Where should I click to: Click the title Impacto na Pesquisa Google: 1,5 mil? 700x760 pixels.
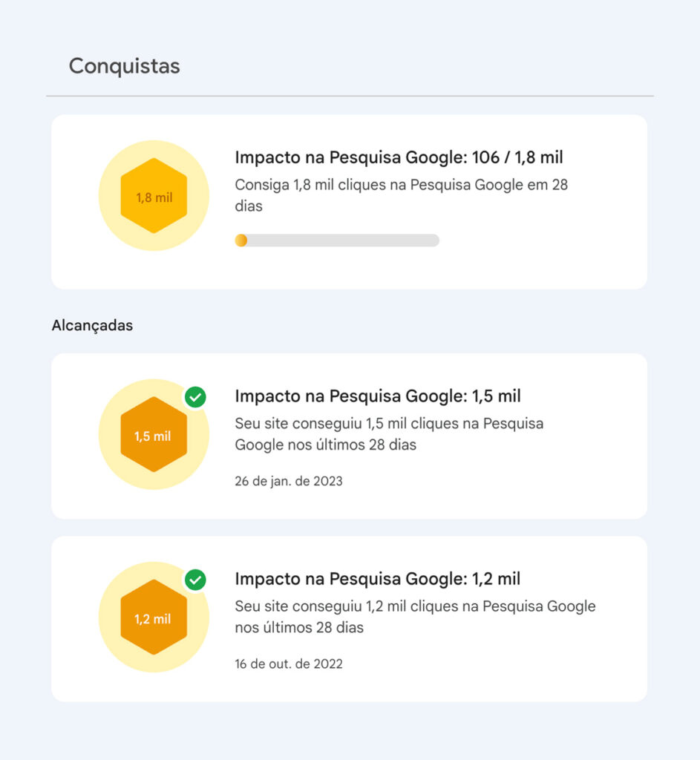379,396
